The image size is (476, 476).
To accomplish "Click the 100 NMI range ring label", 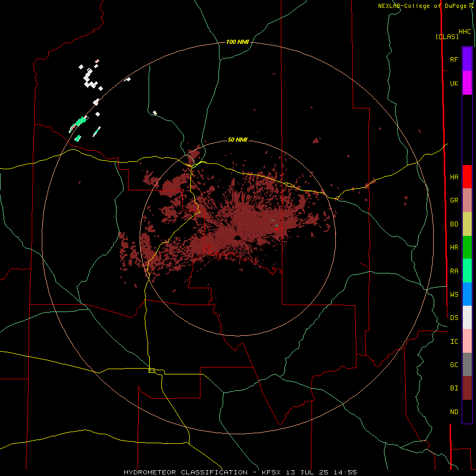I will coord(237,42).
